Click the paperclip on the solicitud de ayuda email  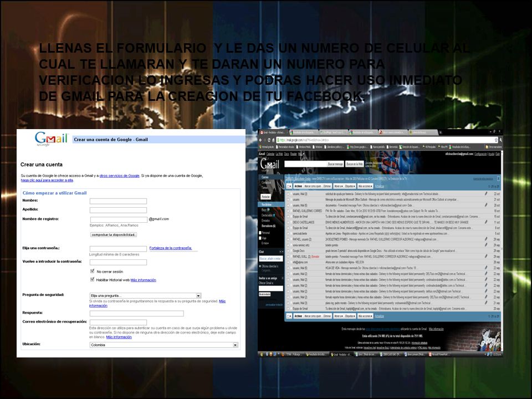pyautogui.click(x=486, y=194)
